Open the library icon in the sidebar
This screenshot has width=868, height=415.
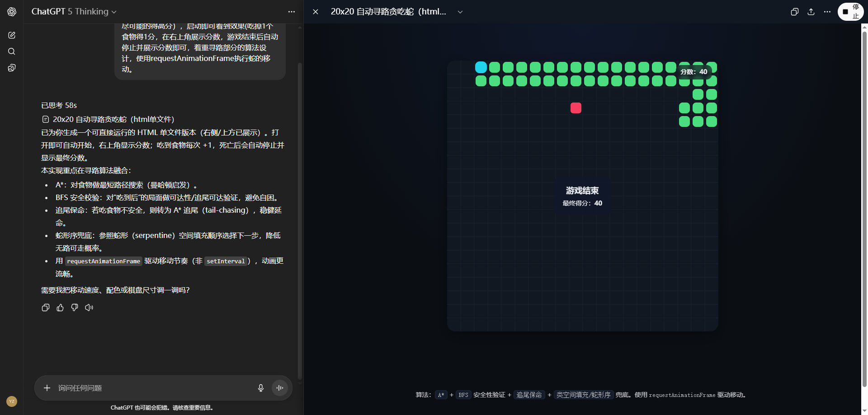12,68
